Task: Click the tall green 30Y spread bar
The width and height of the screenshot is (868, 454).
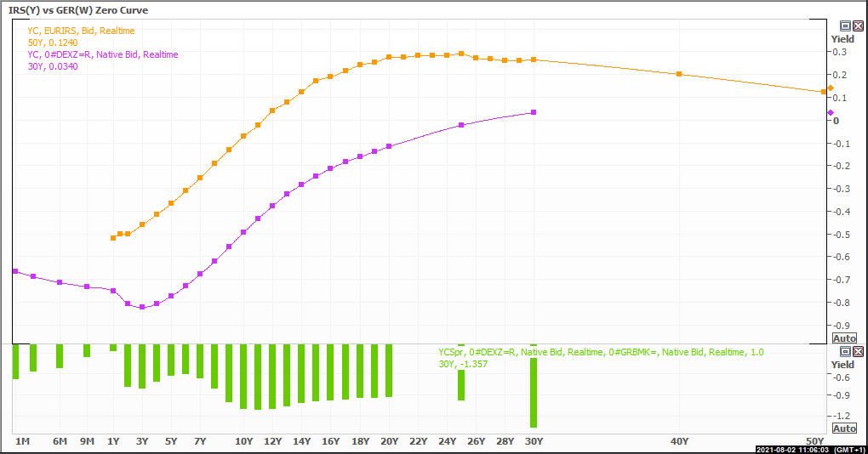Action: pos(534,393)
